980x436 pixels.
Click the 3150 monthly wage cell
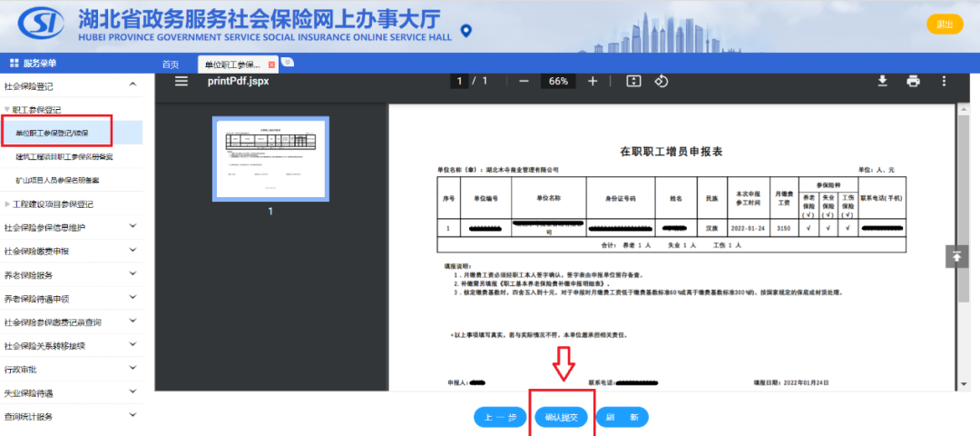[784, 228]
